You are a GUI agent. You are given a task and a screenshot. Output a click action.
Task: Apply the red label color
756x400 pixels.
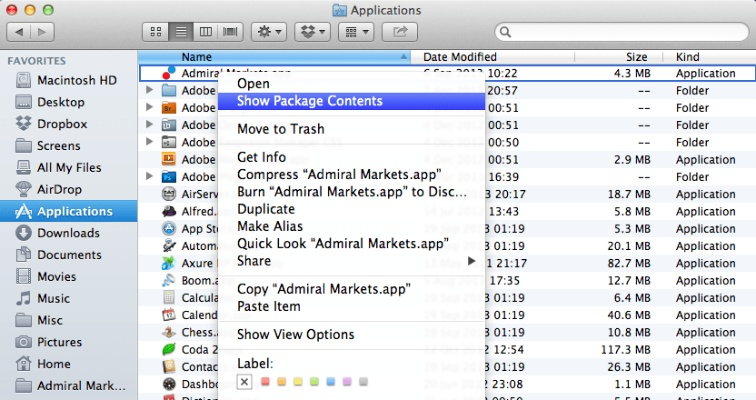tap(265, 382)
